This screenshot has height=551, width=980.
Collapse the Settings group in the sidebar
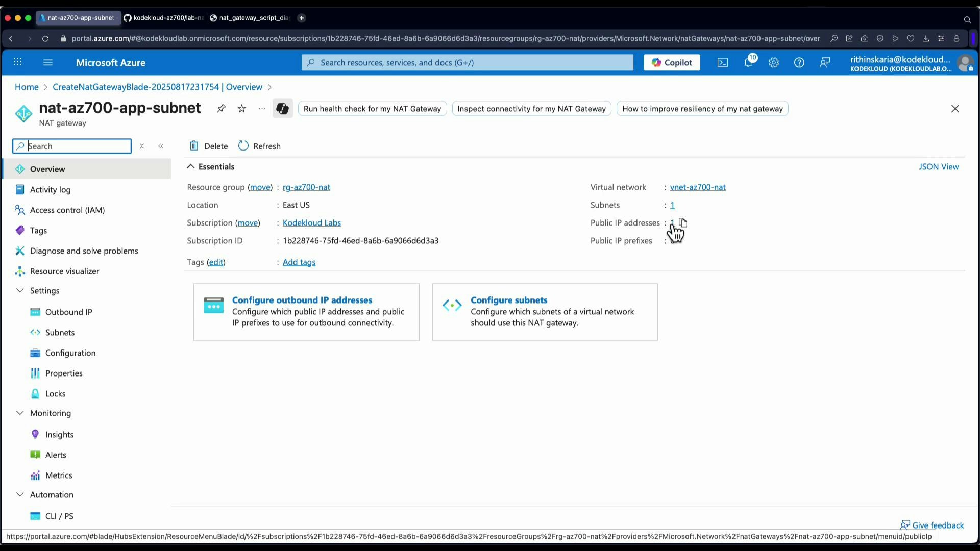click(x=20, y=291)
